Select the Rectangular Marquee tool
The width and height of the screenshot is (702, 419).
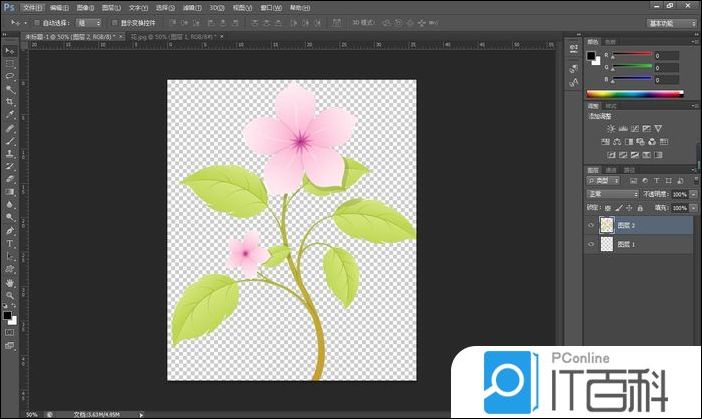[10, 63]
